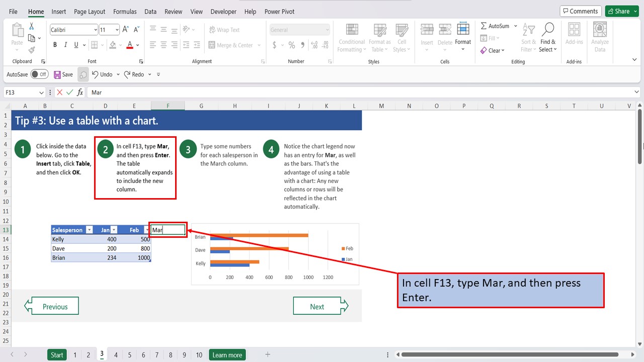Switch to the Learn more sheet tab

(227, 355)
